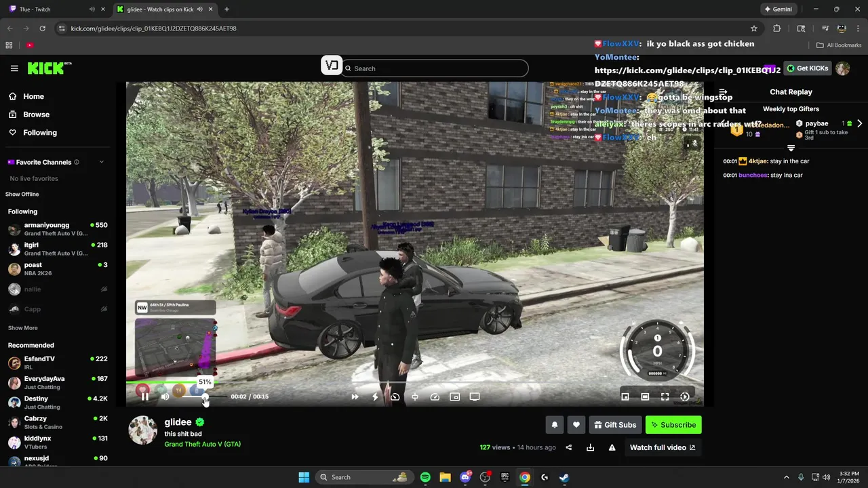Click the picture-in-picture icon in player center controls
This screenshot has height=488, width=868.
coord(455,397)
